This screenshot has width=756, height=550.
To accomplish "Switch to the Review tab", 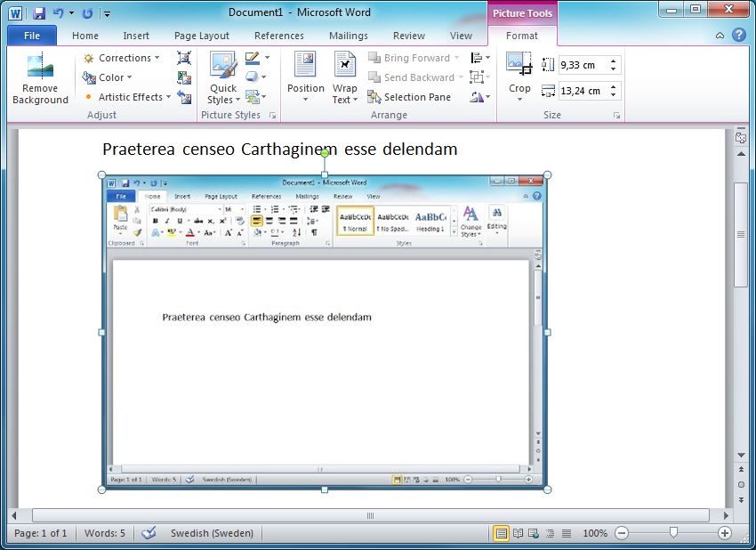I will coord(409,36).
